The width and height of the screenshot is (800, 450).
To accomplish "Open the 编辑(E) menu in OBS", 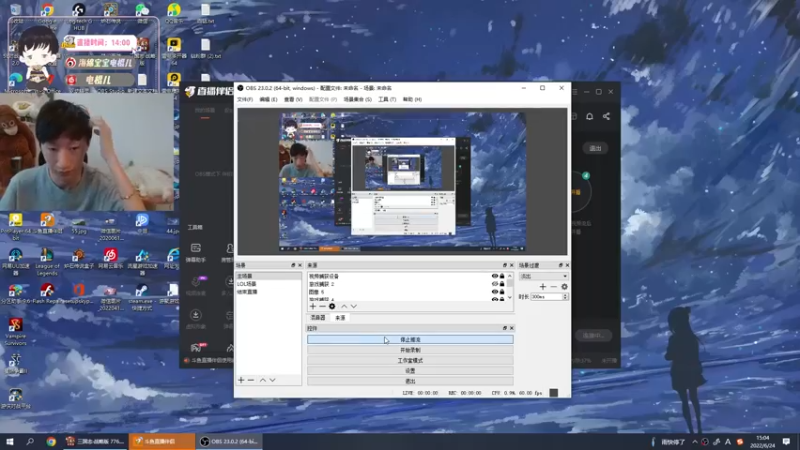I will (268, 99).
